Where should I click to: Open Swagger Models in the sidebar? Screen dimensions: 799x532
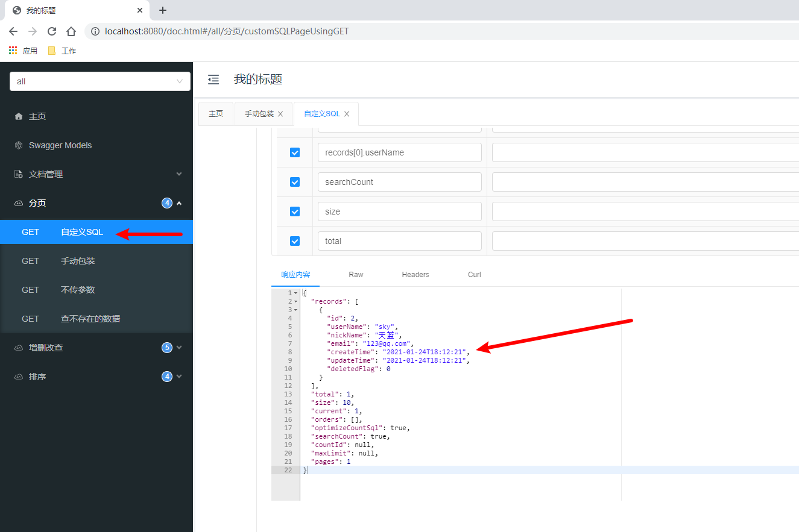point(60,145)
